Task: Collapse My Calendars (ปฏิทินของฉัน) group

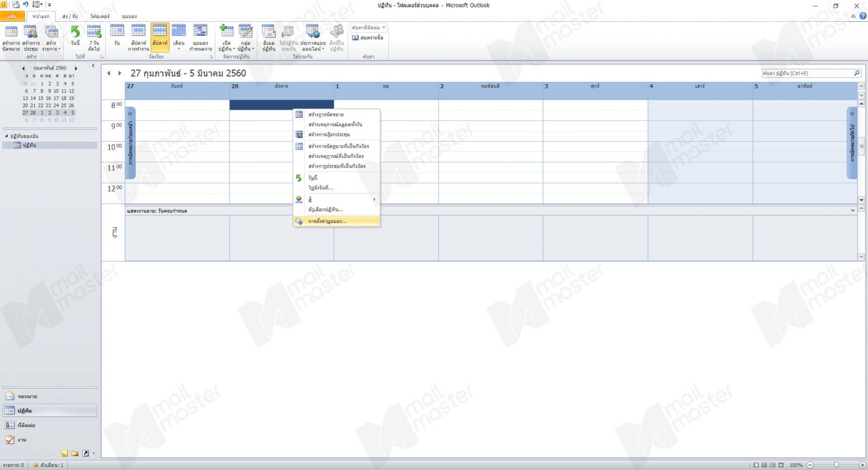Action: (6, 136)
